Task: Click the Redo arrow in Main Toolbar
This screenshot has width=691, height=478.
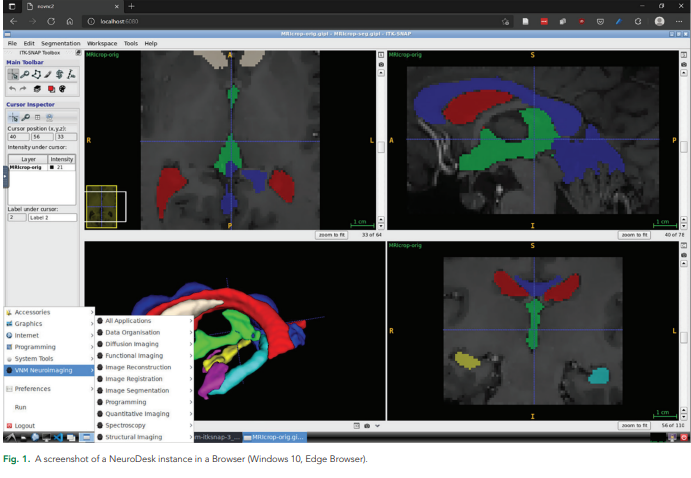Action: (25, 89)
